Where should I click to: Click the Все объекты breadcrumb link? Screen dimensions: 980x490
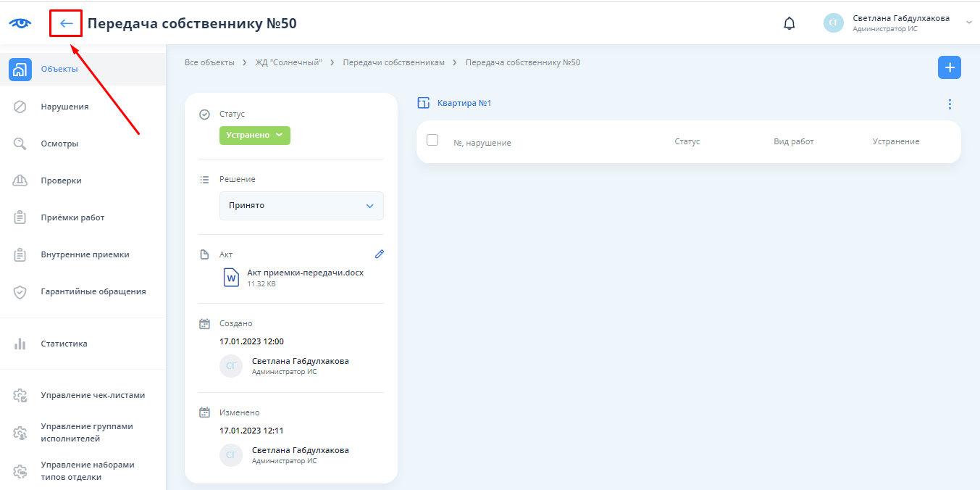(209, 62)
